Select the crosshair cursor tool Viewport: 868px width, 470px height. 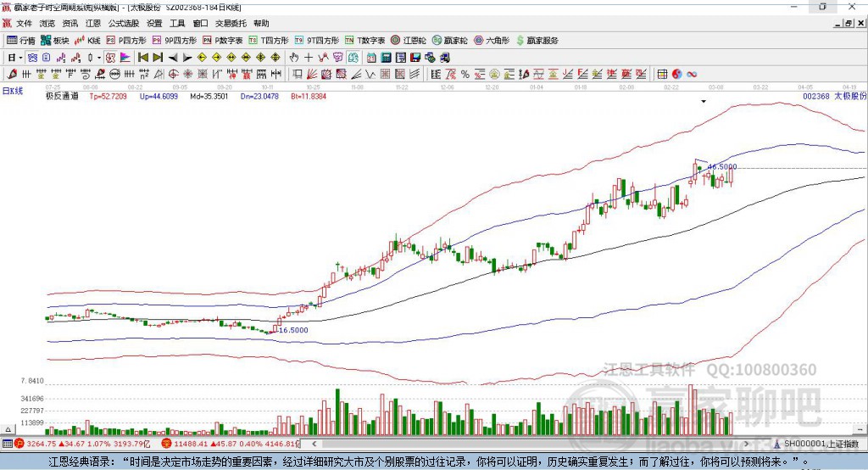(309, 57)
